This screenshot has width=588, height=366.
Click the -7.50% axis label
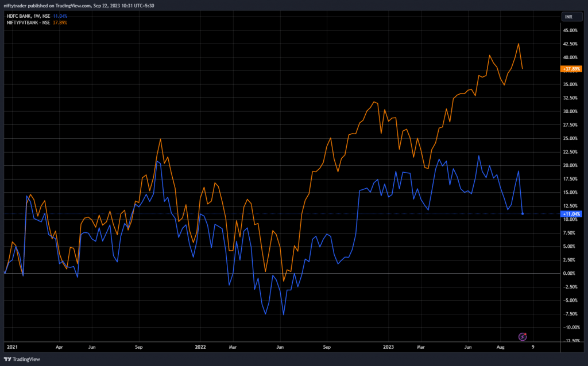[x=569, y=314]
